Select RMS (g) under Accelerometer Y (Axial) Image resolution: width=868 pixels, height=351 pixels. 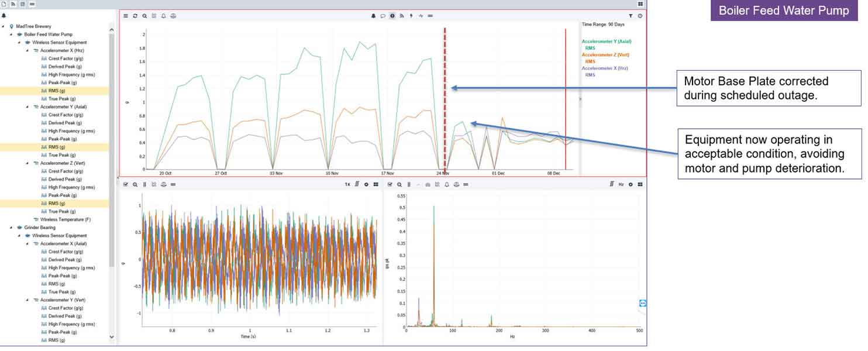[57, 147]
